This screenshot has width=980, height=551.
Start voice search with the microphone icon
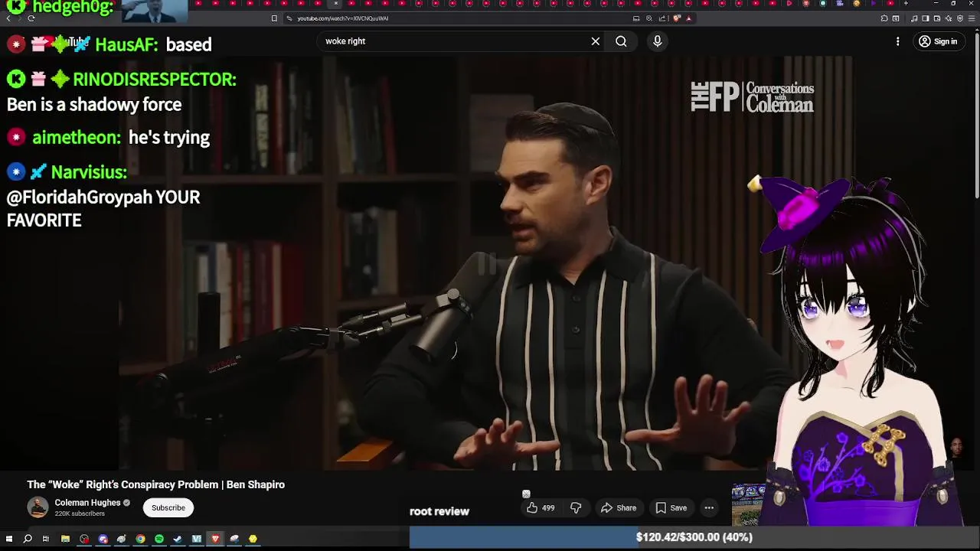657,41
